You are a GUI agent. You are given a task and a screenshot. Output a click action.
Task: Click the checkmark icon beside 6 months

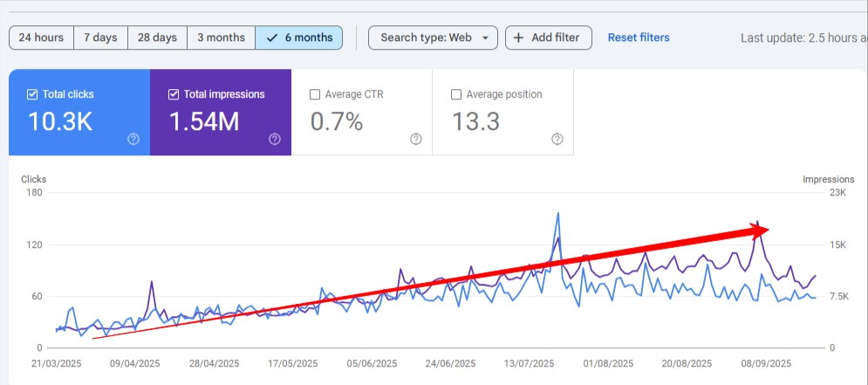coord(272,38)
